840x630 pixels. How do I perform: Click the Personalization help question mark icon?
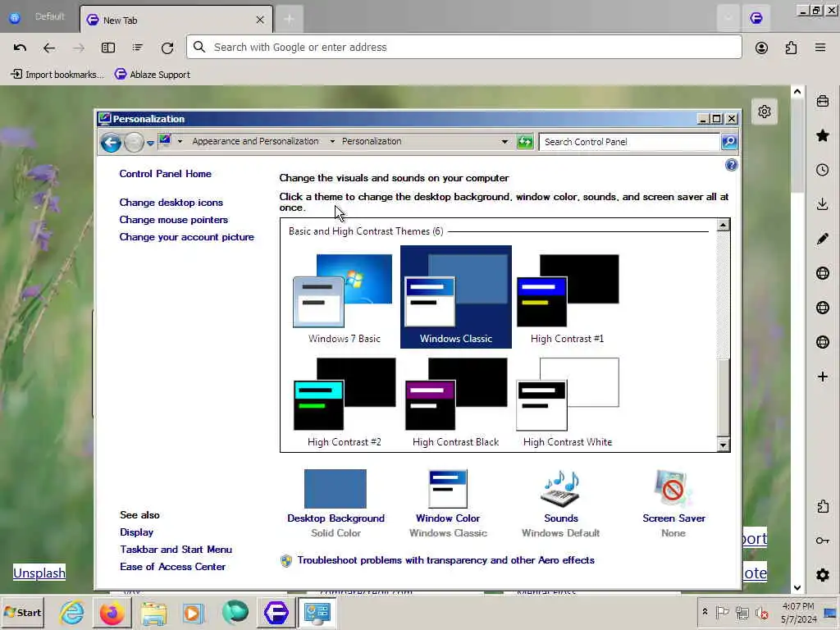(731, 165)
